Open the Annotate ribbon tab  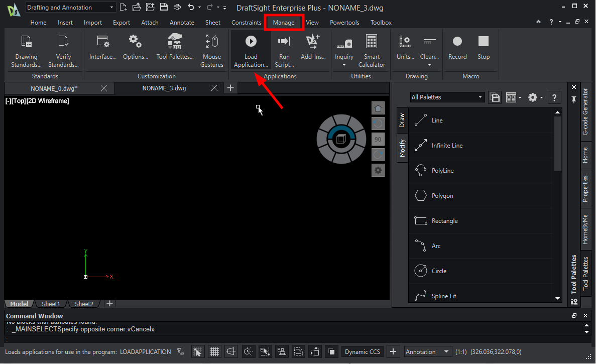182,23
